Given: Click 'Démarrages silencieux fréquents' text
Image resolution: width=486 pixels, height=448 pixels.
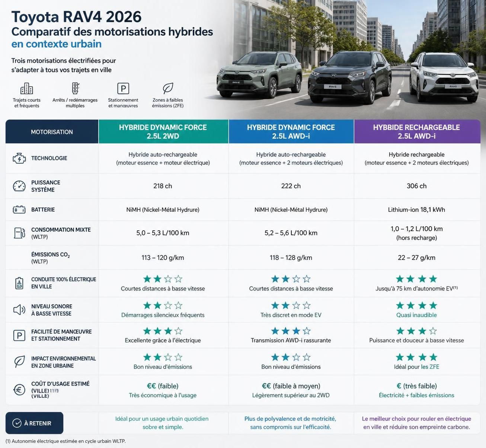Looking at the screenshot, I should tap(163, 315).
